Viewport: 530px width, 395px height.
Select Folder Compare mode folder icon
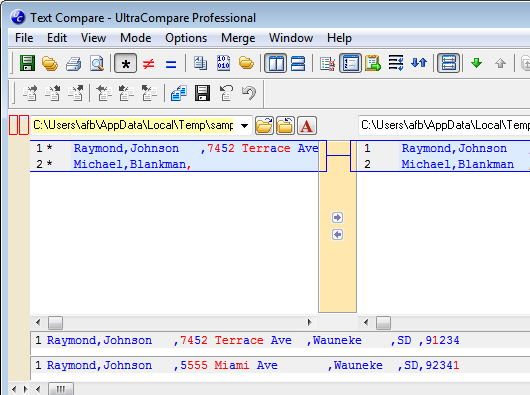click(246, 63)
